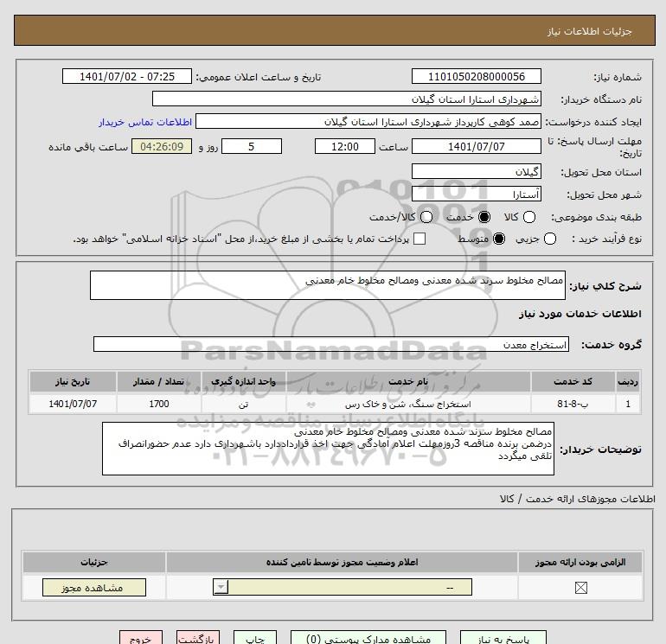
Task: Click the hour field 12:00
Action: [x=345, y=146]
